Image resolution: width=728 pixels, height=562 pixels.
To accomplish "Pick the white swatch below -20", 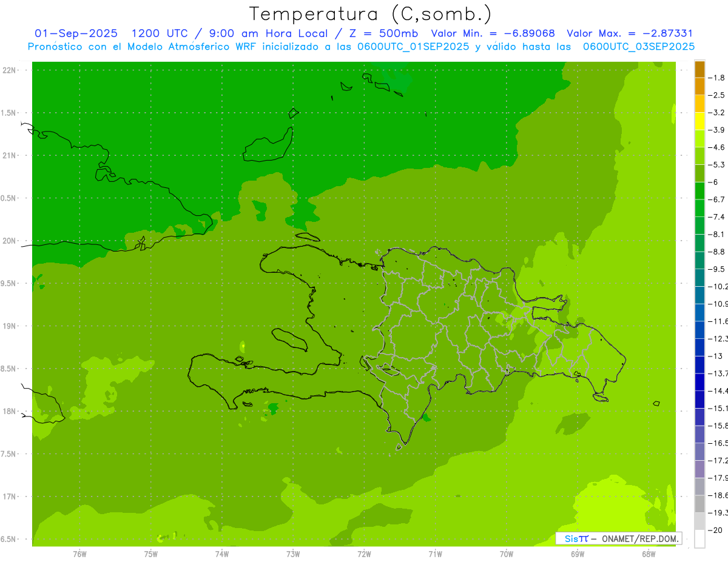I will click(699, 538).
